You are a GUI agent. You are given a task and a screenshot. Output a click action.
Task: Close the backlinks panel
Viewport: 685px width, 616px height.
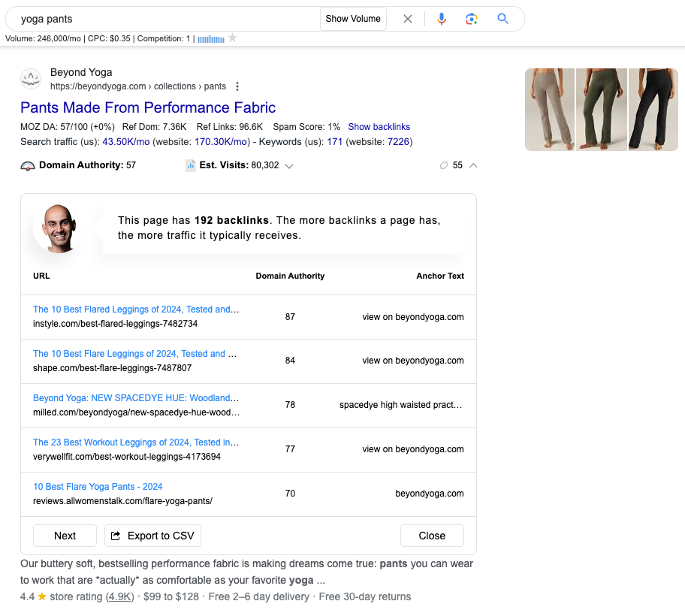coord(432,536)
